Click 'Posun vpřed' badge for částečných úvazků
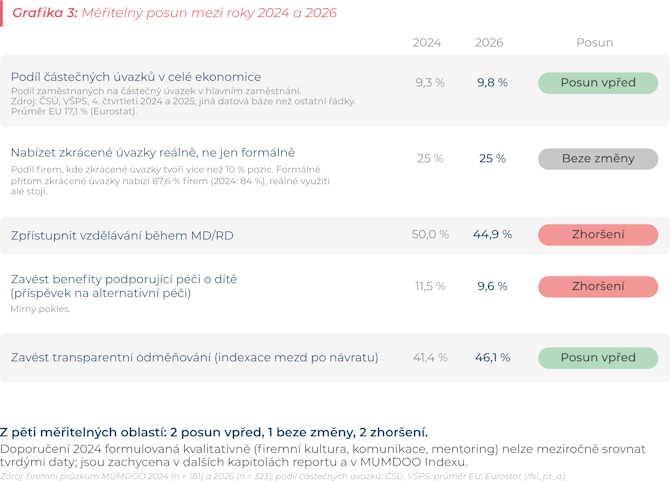The height and width of the screenshot is (481, 670). click(x=598, y=83)
